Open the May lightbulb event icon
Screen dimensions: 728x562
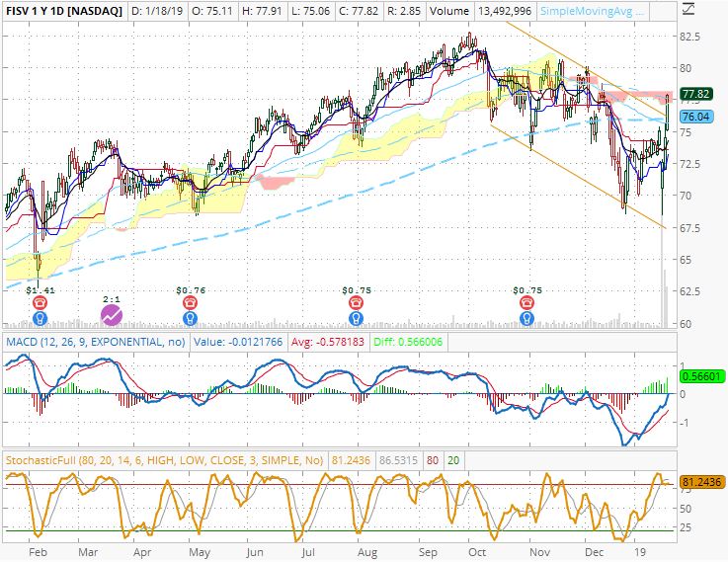tap(190, 318)
